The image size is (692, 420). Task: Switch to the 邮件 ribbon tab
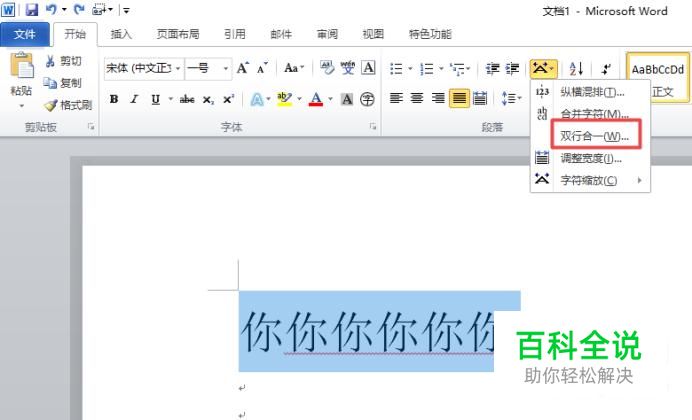281,34
